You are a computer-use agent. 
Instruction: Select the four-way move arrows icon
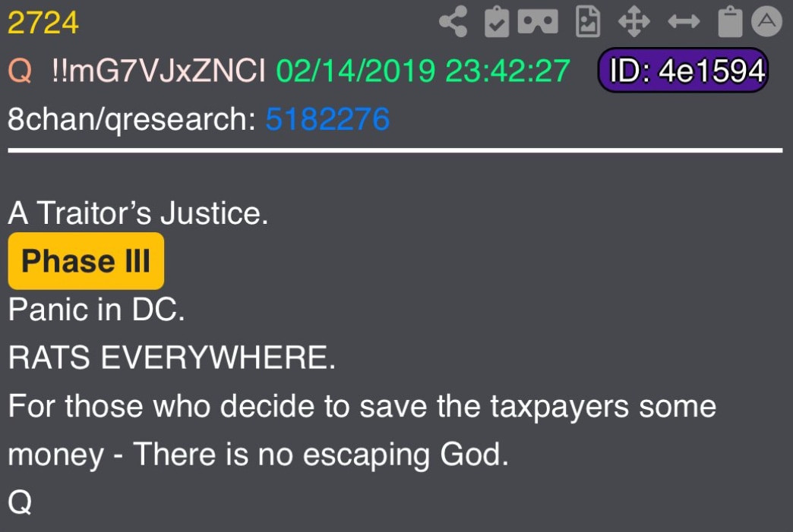click(x=634, y=22)
